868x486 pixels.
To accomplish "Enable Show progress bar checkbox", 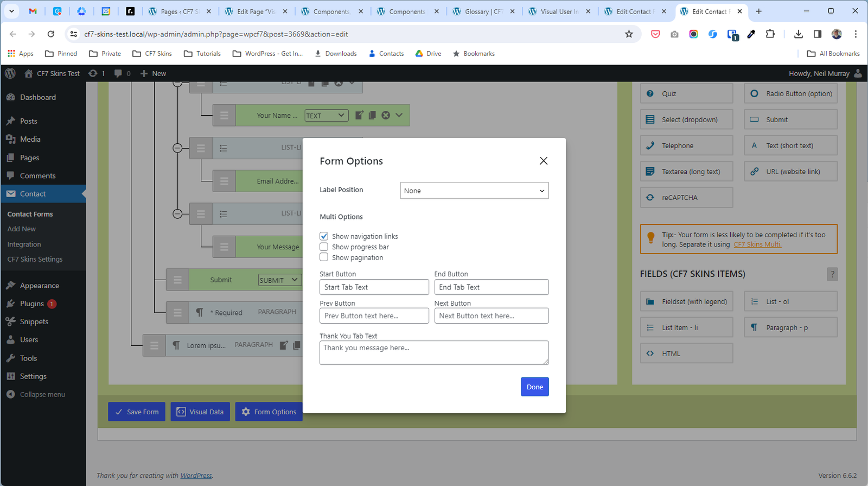I will coord(324,247).
